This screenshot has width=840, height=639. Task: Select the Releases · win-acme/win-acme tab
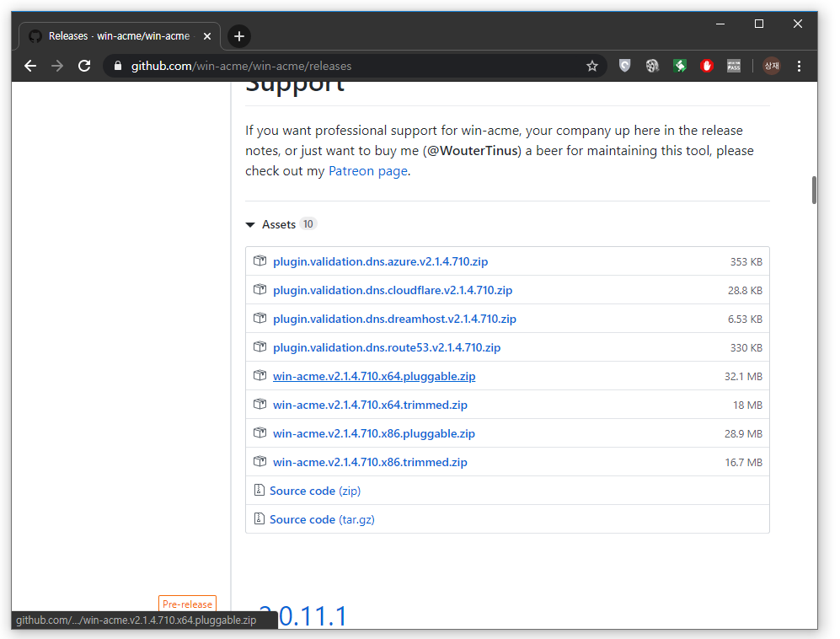pyautogui.click(x=120, y=36)
